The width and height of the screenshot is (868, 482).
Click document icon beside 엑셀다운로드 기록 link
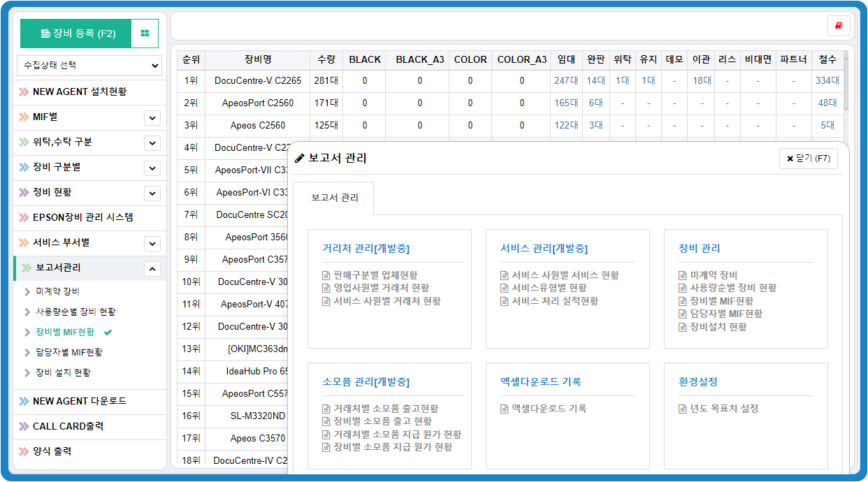pyautogui.click(x=505, y=409)
